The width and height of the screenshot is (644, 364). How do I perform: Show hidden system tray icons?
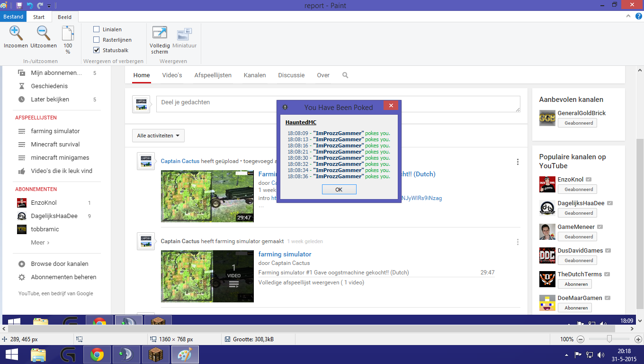(x=567, y=355)
